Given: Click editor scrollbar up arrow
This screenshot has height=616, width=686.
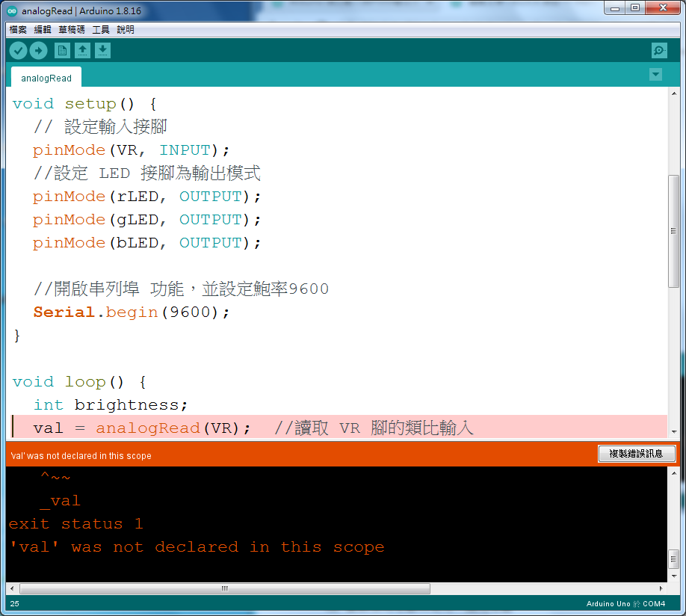Looking at the screenshot, I should 674,93.
